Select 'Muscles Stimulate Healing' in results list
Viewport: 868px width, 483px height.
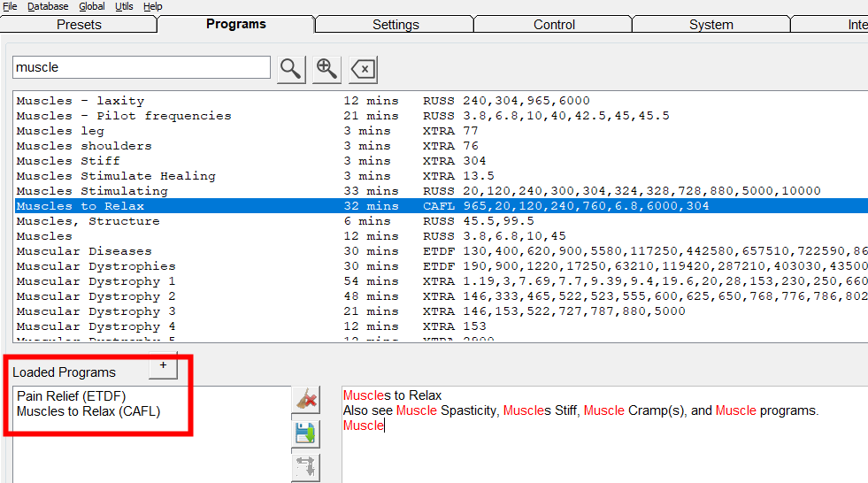[116, 176]
